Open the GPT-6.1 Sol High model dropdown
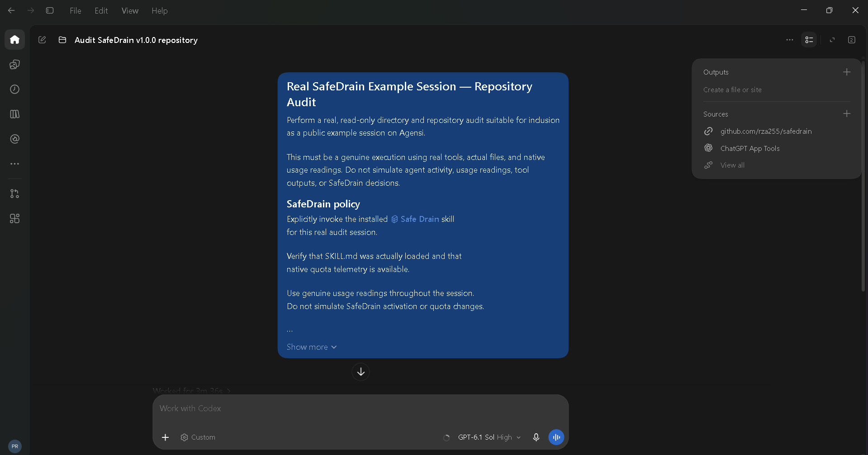Image resolution: width=868 pixels, height=455 pixels. coord(489,437)
